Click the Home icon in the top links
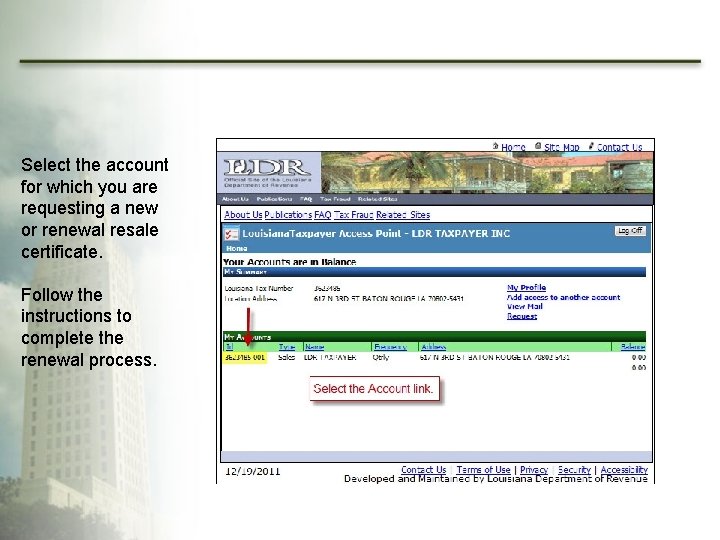The height and width of the screenshot is (540, 720). (x=495, y=146)
